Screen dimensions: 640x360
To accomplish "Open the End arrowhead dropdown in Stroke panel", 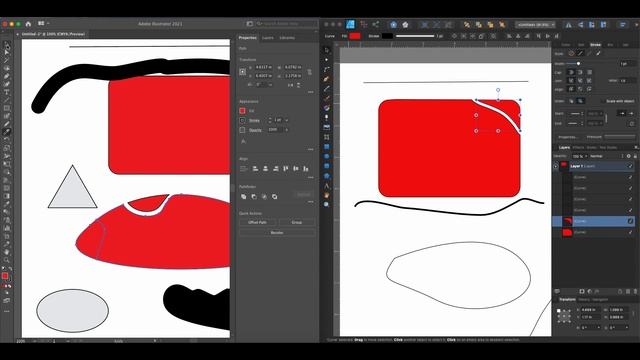I will (x=576, y=123).
